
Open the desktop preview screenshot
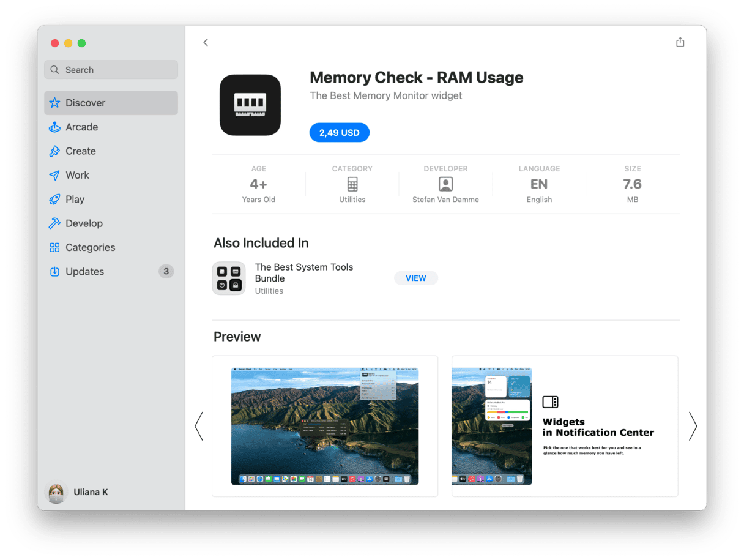coord(325,426)
